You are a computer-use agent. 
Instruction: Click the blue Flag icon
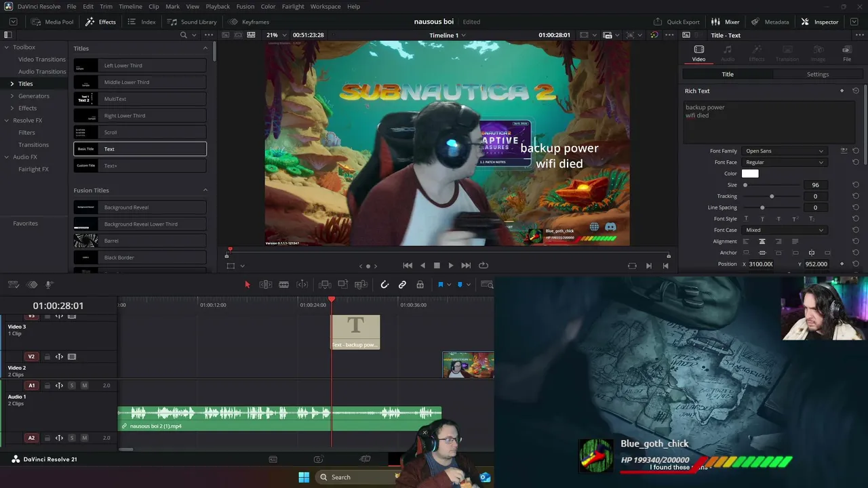pyautogui.click(x=440, y=285)
